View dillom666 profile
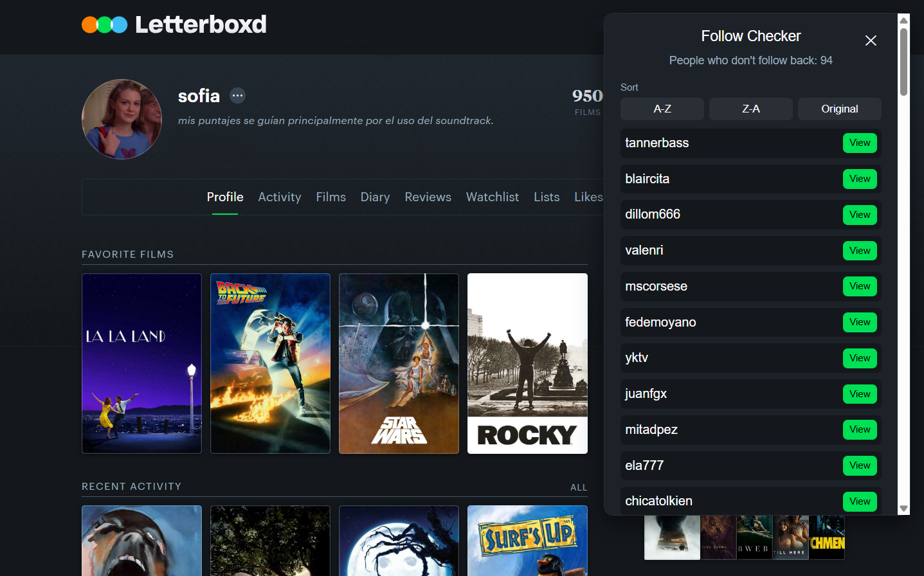 tap(860, 215)
